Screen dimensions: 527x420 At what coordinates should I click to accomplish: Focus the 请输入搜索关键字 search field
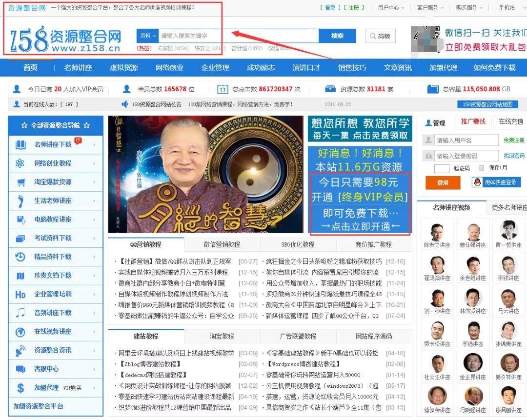[x=238, y=36]
